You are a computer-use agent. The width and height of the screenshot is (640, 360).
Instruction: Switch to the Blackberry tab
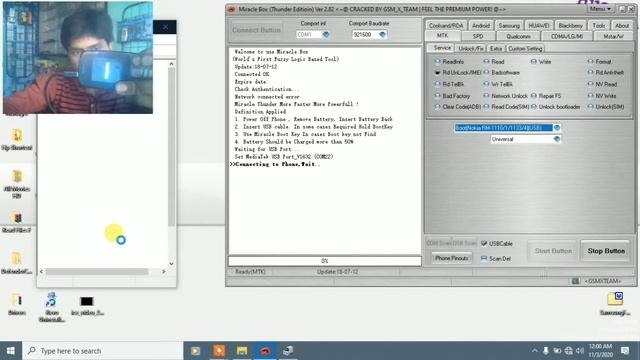[x=570, y=26]
